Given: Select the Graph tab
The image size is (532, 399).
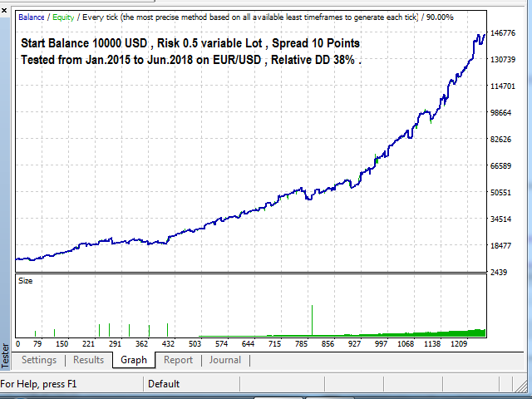Looking at the screenshot, I should tap(134, 360).
